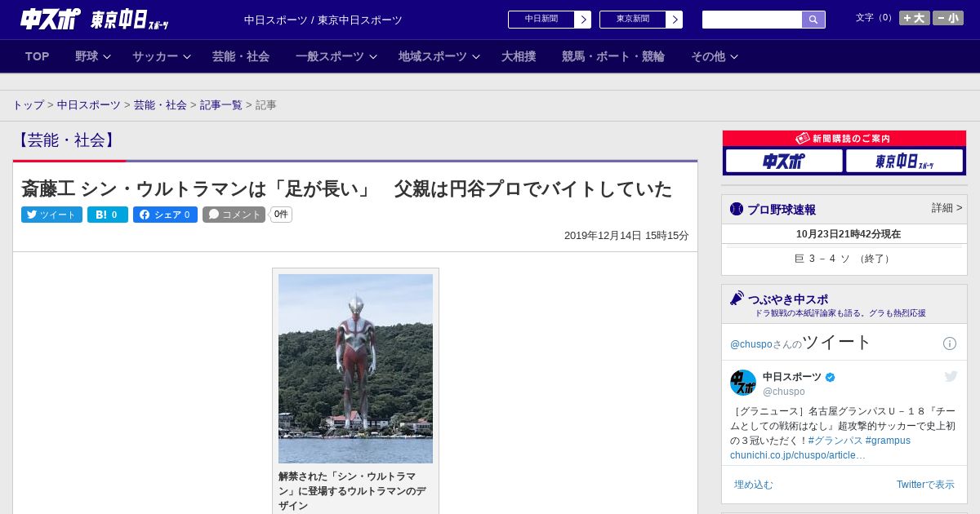
Task: Open the Ultraman design photo thumbnail
Action: coord(355,369)
